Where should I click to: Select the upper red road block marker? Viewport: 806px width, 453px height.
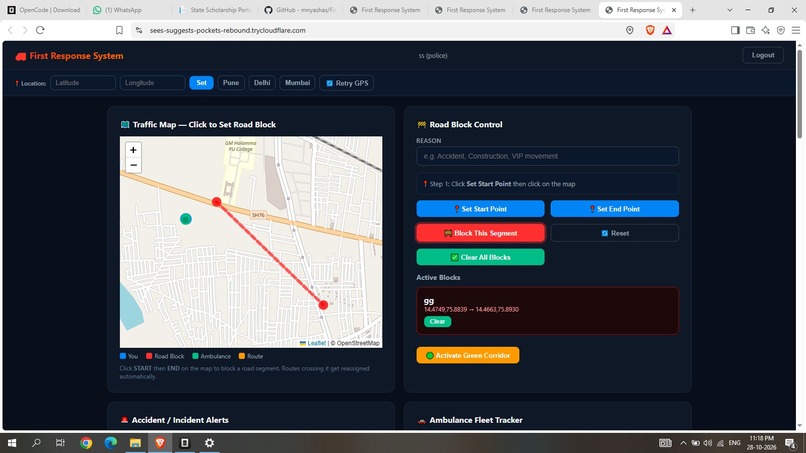pos(216,202)
